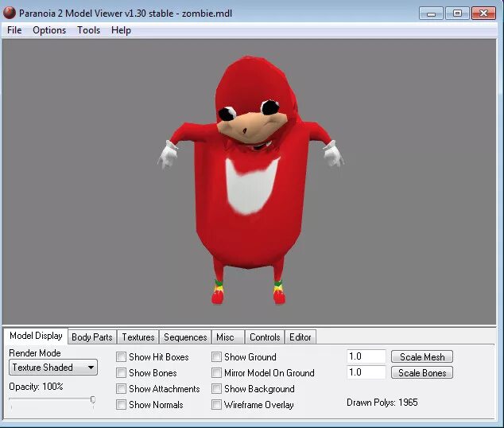504x428 pixels.
Task: Switch to the Model Display tab
Action: pos(36,336)
